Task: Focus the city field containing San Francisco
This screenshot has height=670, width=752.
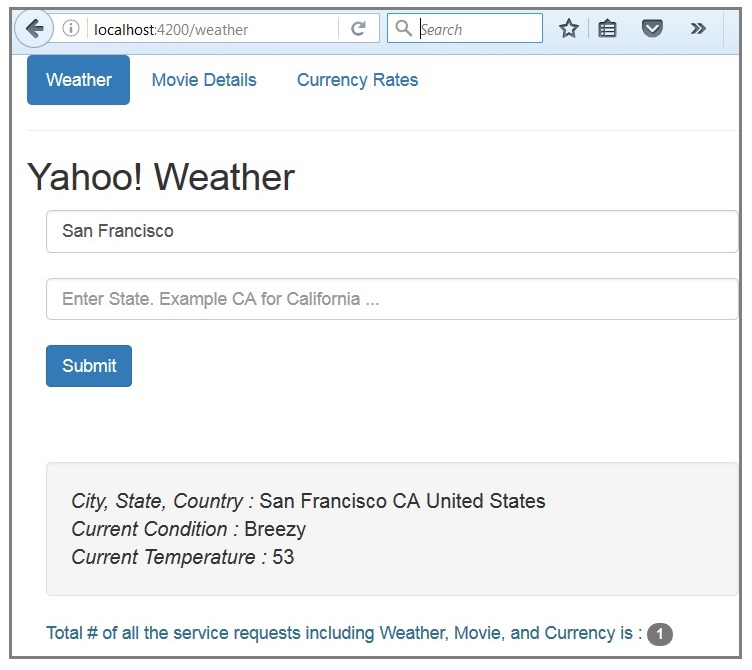Action: (x=391, y=231)
